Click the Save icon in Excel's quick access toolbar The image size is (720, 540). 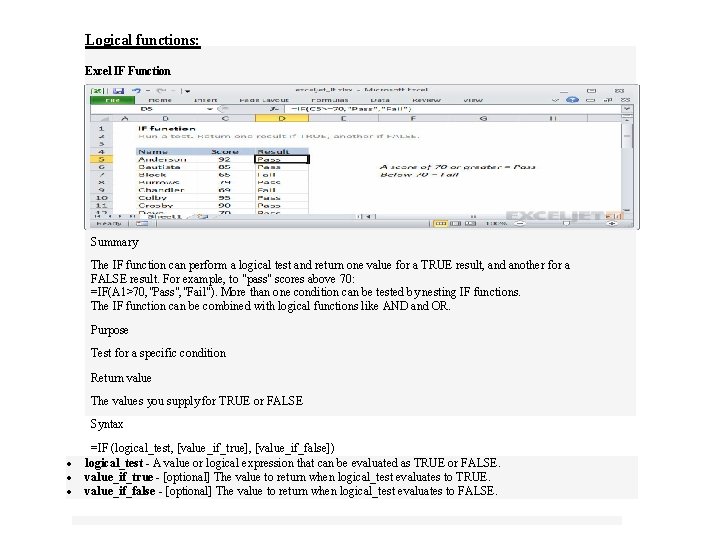point(118,91)
